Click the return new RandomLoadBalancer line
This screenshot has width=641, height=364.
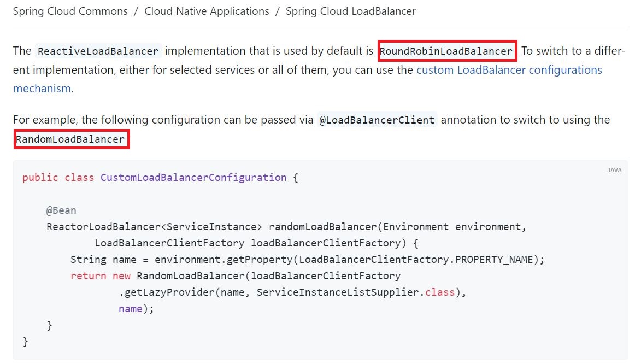tap(236, 275)
